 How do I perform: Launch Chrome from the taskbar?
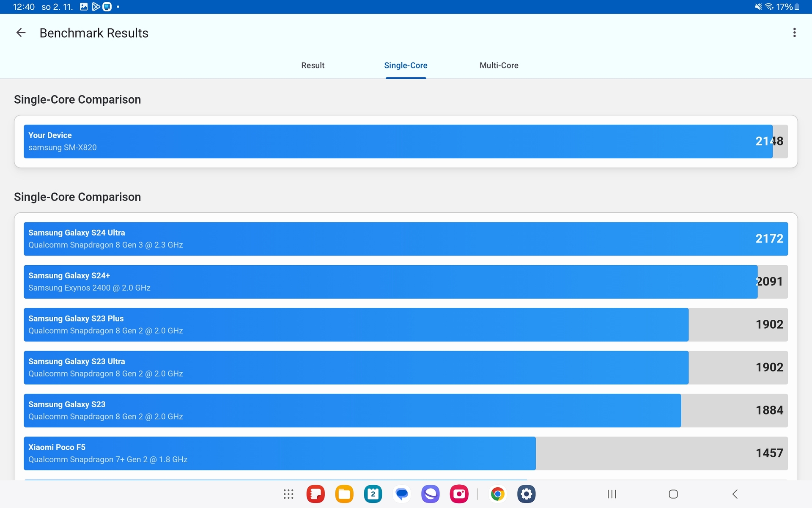498,494
